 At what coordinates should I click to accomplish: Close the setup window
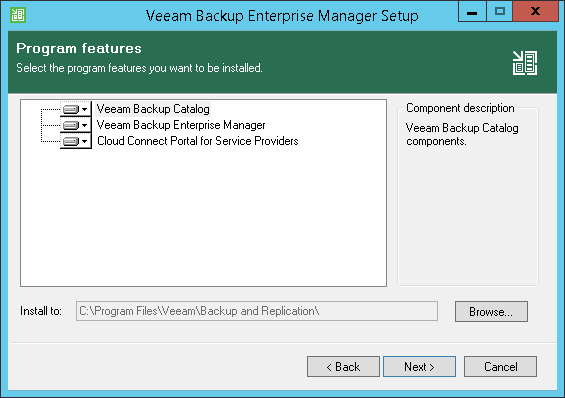(535, 12)
